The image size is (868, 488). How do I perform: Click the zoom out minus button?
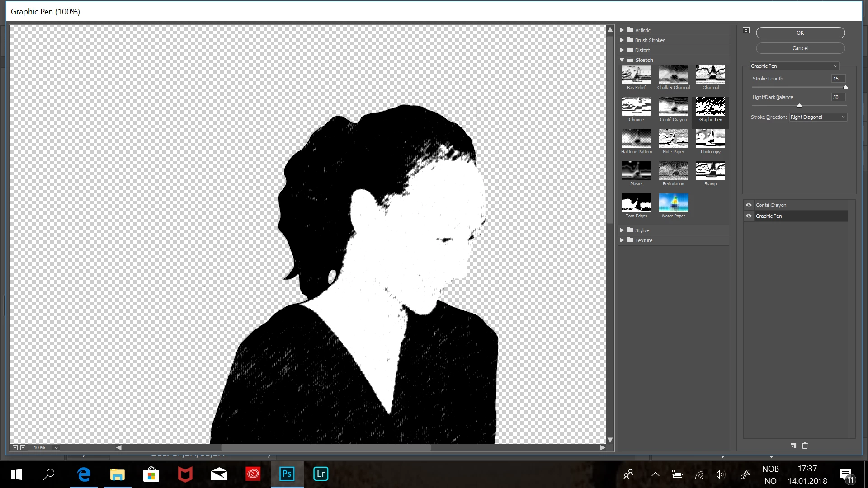15,447
